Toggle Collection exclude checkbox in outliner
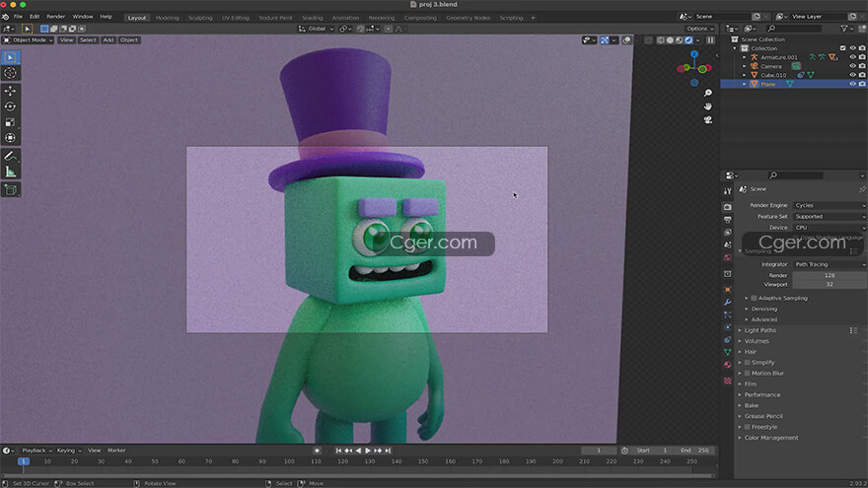 pos(843,48)
